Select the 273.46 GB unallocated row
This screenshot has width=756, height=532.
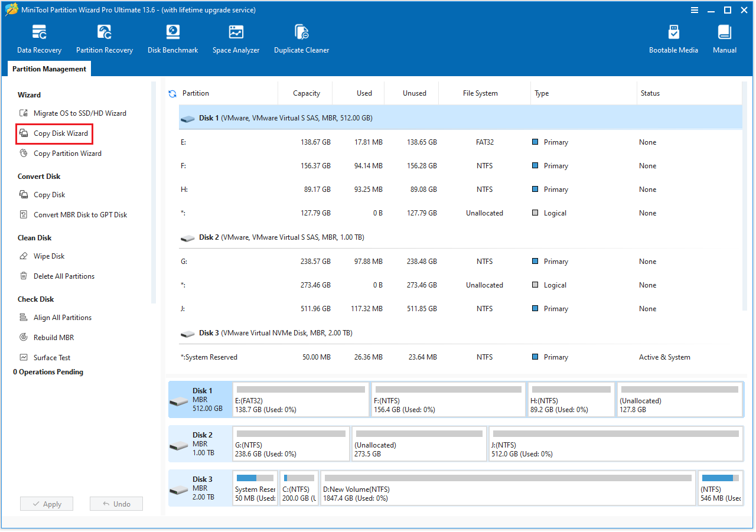click(x=460, y=285)
